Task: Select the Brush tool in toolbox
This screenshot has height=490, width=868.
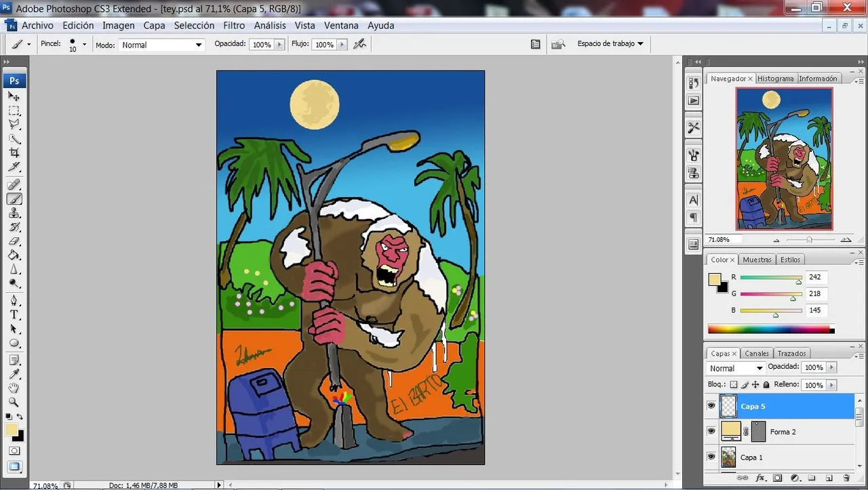Action: point(14,199)
